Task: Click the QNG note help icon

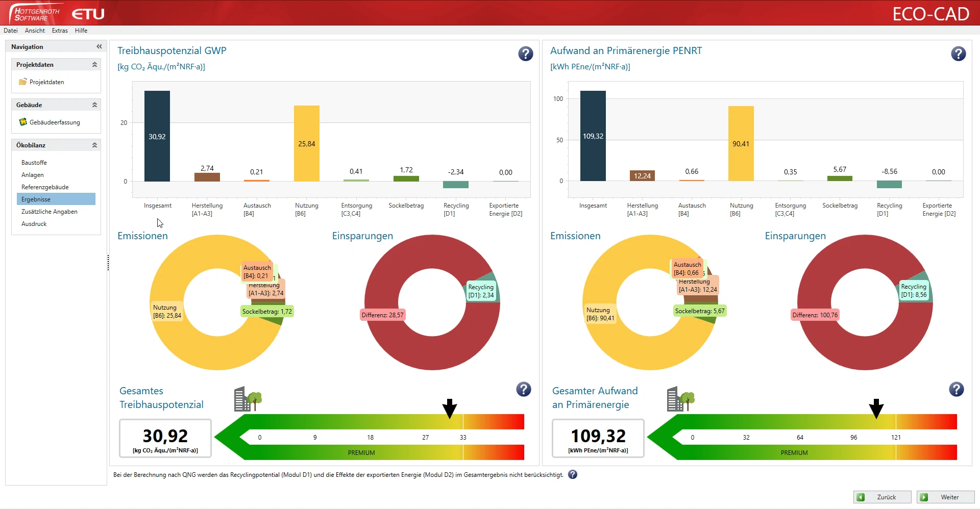Action: coord(573,474)
